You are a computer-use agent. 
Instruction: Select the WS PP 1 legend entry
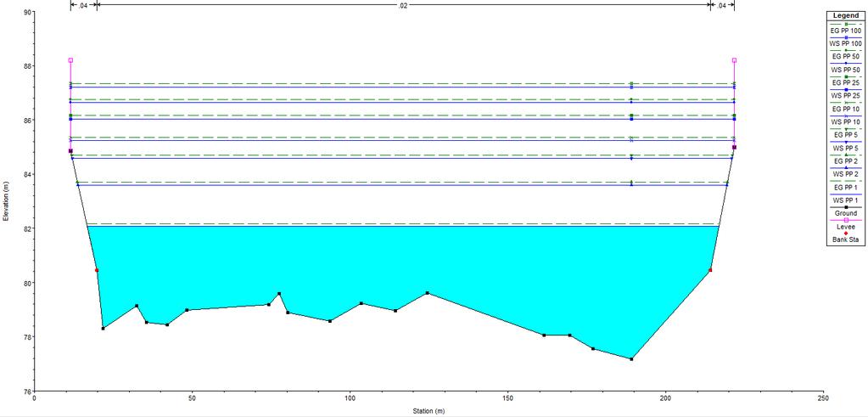pos(846,200)
